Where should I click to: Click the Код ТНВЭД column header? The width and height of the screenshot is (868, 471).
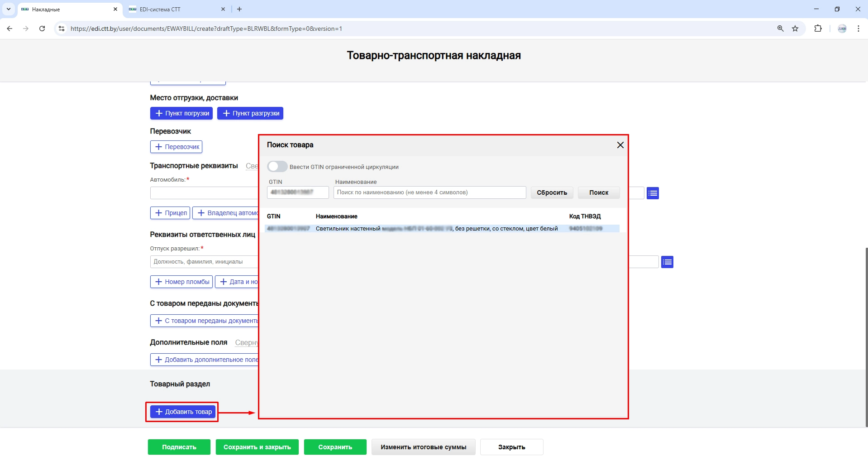(x=585, y=216)
